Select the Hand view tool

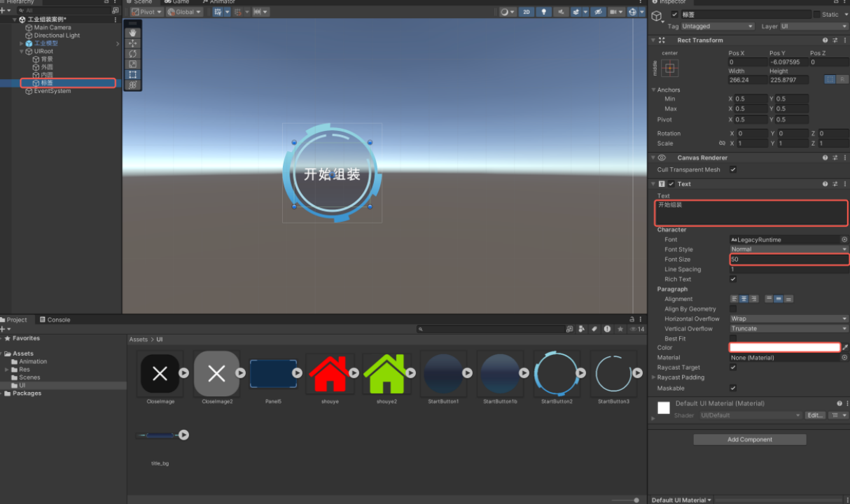pyautogui.click(x=133, y=33)
